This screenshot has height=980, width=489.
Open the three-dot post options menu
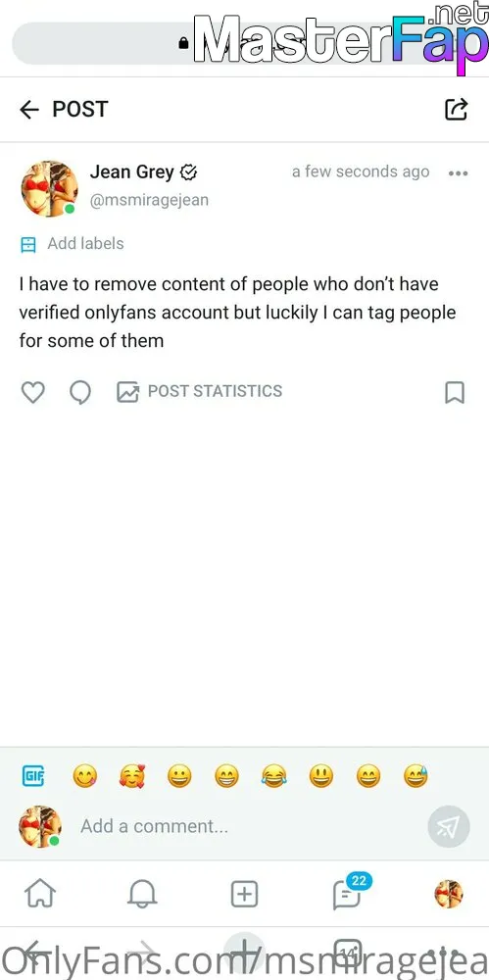click(x=459, y=173)
